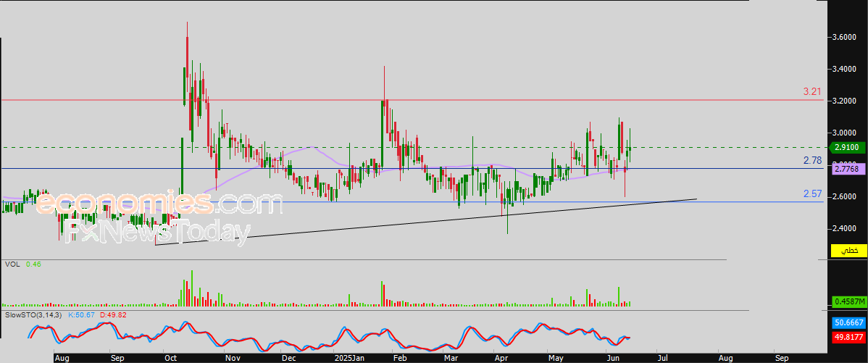Click the May label on time axis
The image size is (868, 363).
(555, 358)
